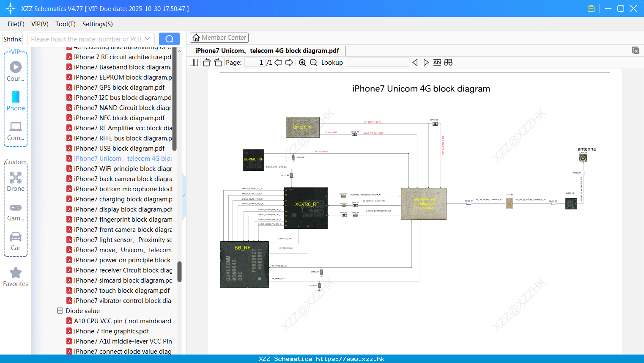644x363 pixels.
Task: Rotate the page clockwise
Action: coord(218,63)
